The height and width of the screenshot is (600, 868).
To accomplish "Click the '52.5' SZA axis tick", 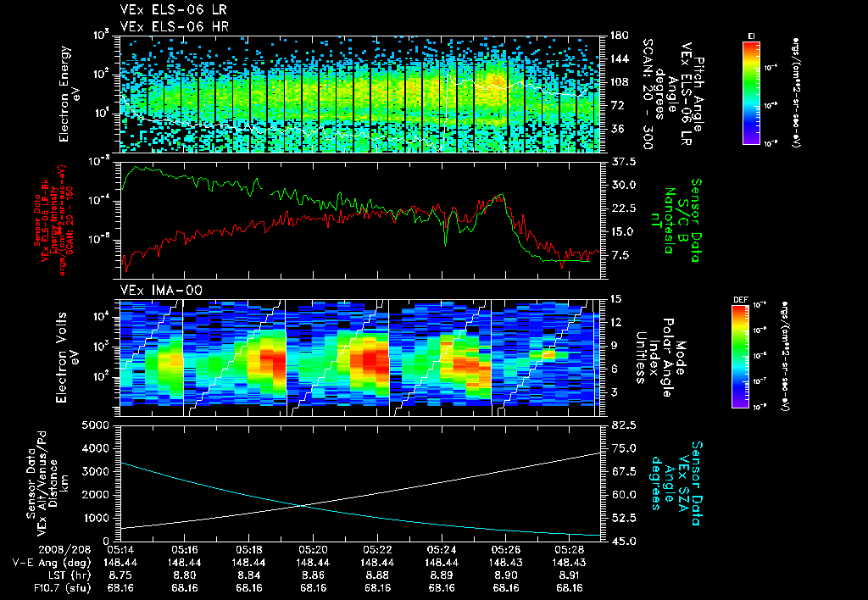I will 623,518.
